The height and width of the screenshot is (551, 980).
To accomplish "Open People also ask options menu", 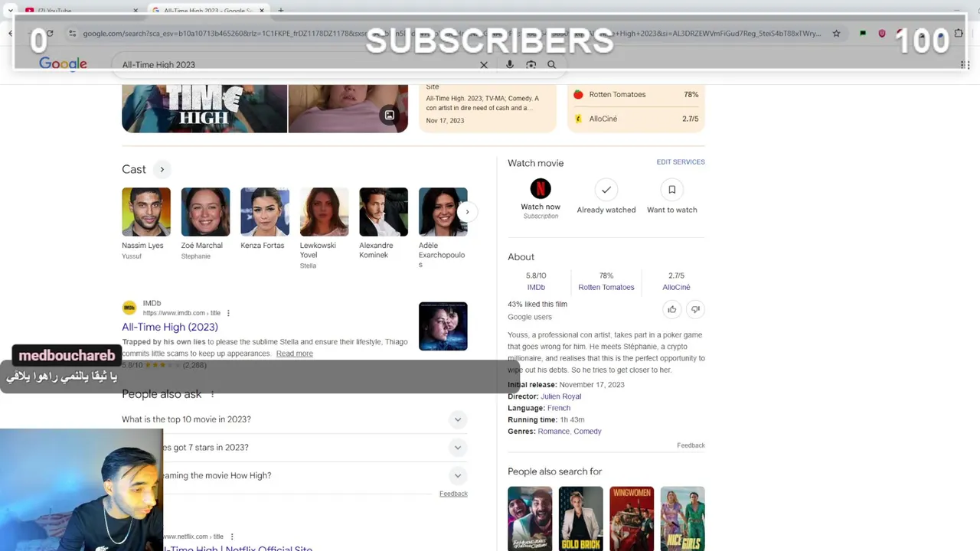I will 212,395.
